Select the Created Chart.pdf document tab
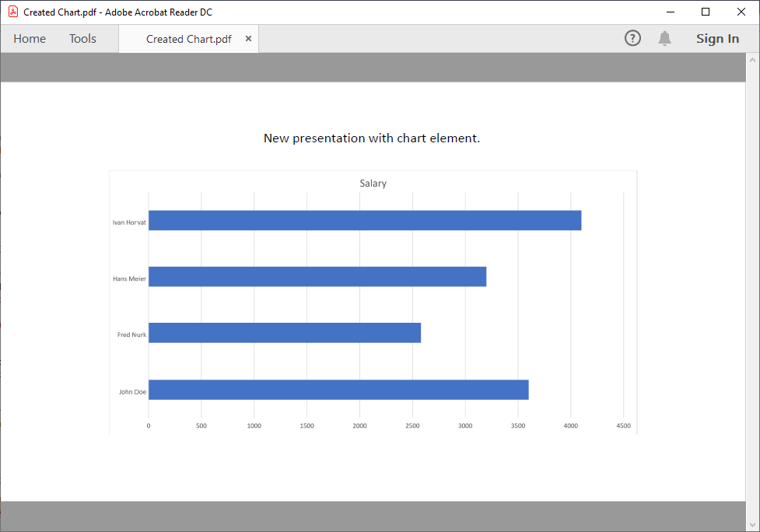Image resolution: width=760 pixels, height=532 pixels. (x=188, y=39)
